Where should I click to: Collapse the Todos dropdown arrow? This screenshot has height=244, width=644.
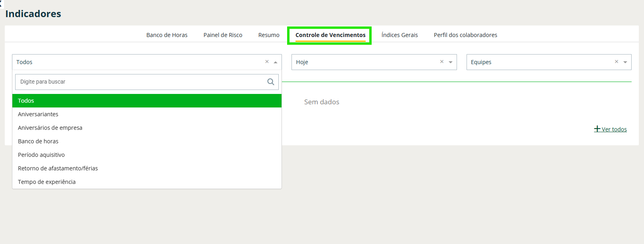(275, 62)
